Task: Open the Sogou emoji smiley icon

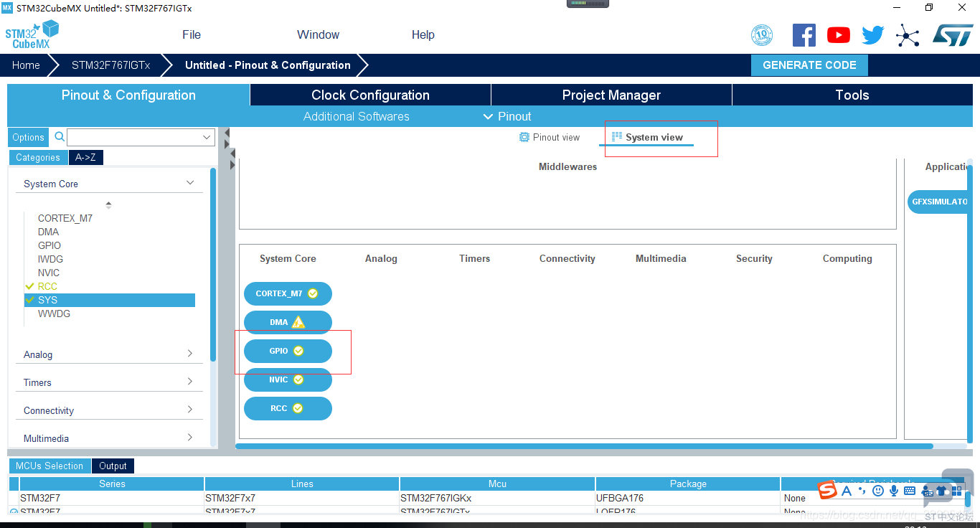Action: click(x=878, y=491)
